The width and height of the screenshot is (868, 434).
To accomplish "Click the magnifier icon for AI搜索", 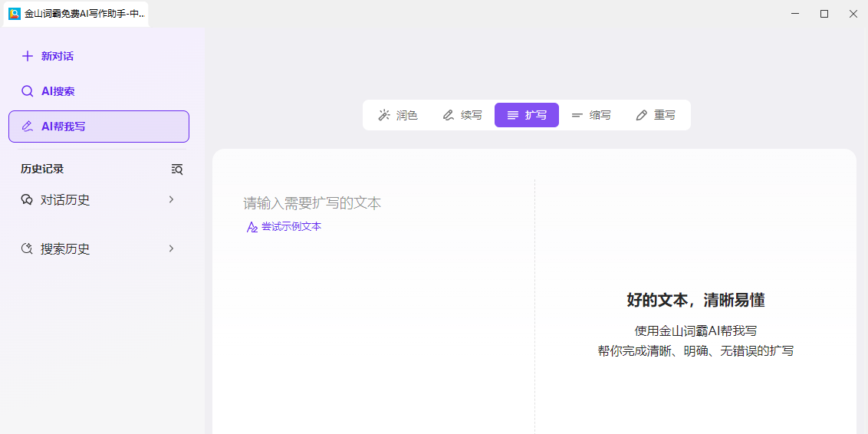I will [x=27, y=91].
